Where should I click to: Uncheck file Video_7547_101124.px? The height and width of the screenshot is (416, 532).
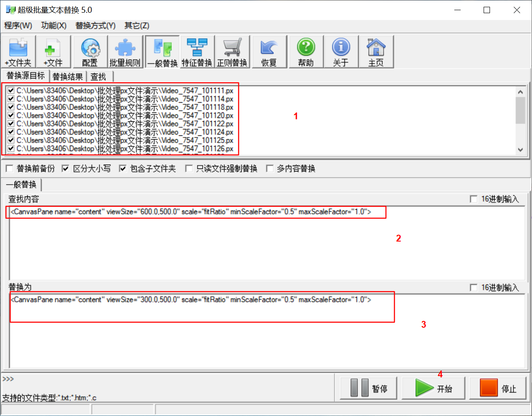coord(11,132)
